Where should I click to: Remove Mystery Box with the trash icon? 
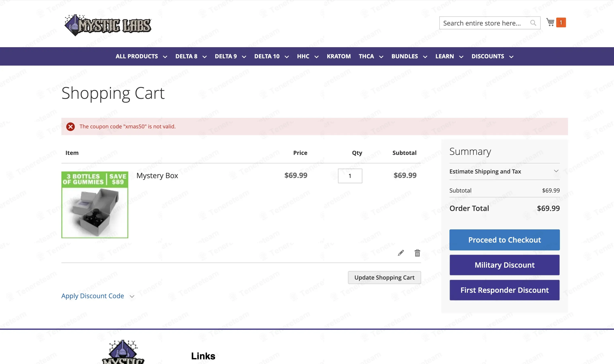(x=417, y=253)
